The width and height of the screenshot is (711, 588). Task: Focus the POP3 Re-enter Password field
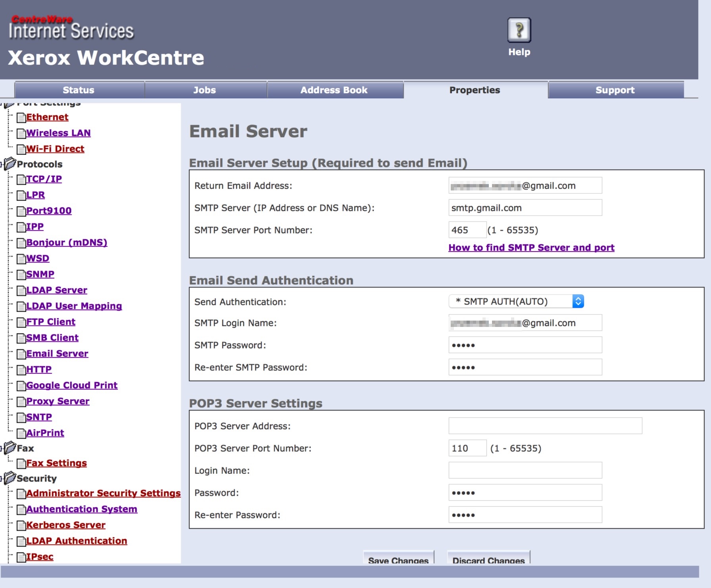525,515
